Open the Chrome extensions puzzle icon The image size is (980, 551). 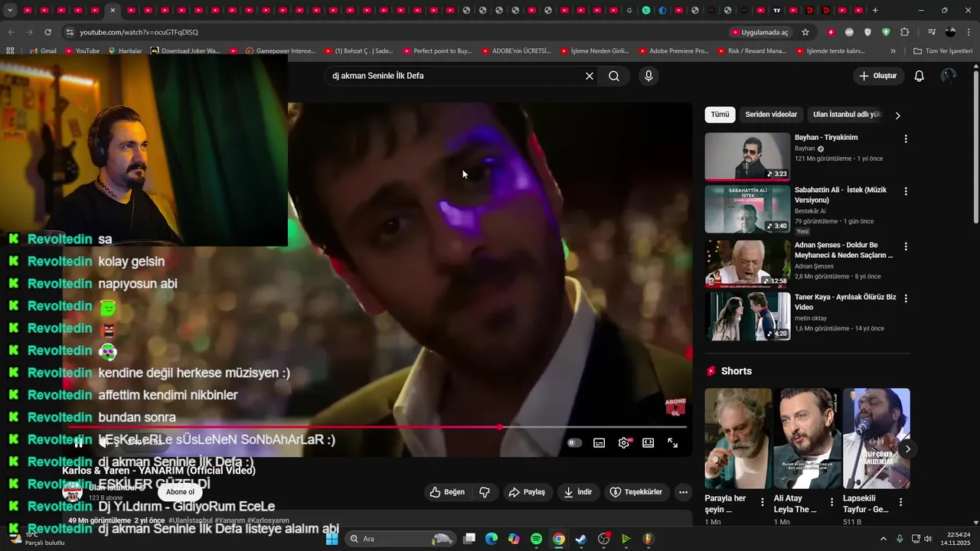pyautogui.click(x=904, y=32)
